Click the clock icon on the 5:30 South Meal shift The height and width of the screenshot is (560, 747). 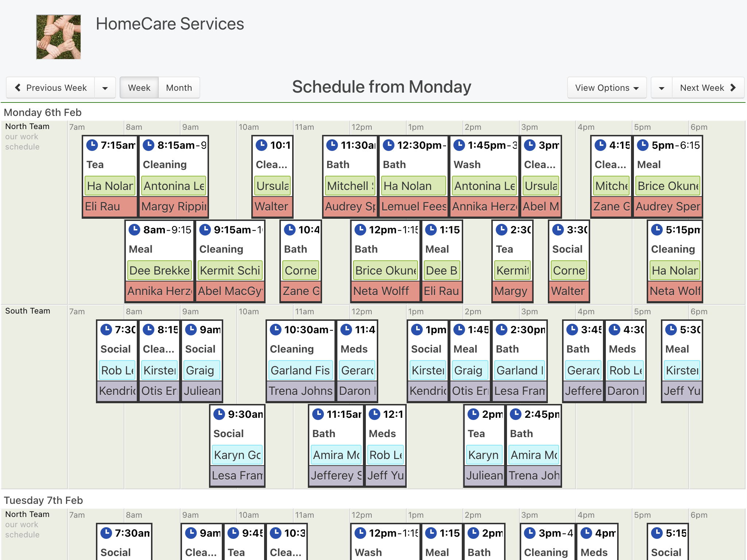pyautogui.click(x=671, y=329)
